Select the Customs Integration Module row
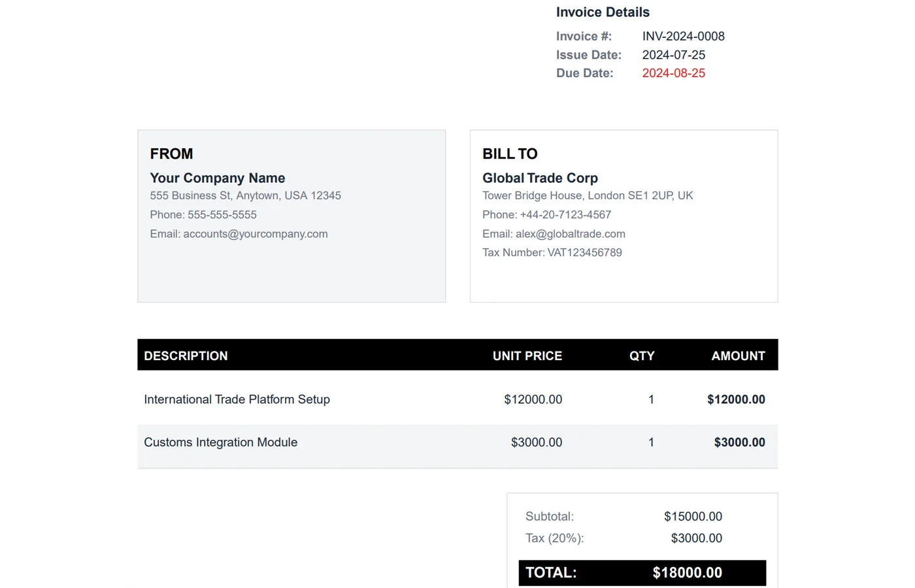This screenshot has width=915, height=588. pyautogui.click(x=220, y=443)
